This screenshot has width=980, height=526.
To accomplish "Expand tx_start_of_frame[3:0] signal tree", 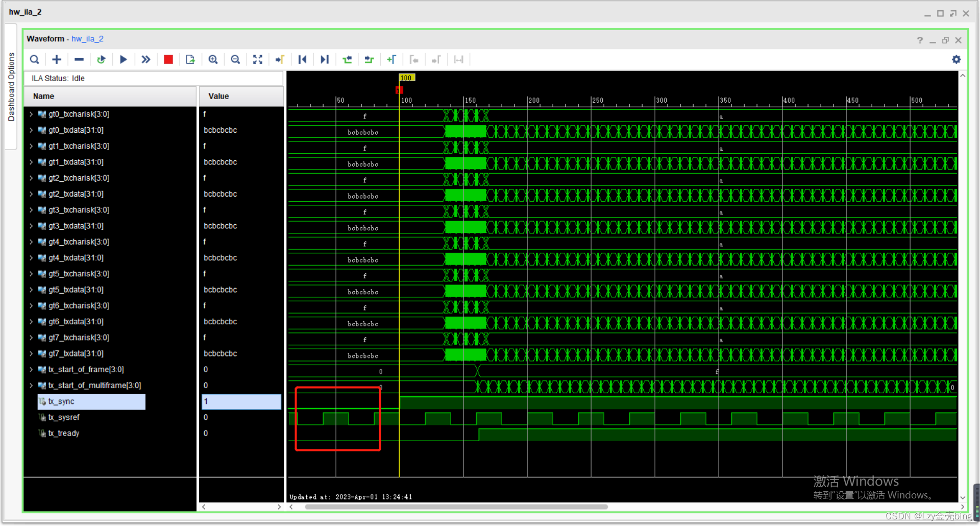I will (x=31, y=369).
